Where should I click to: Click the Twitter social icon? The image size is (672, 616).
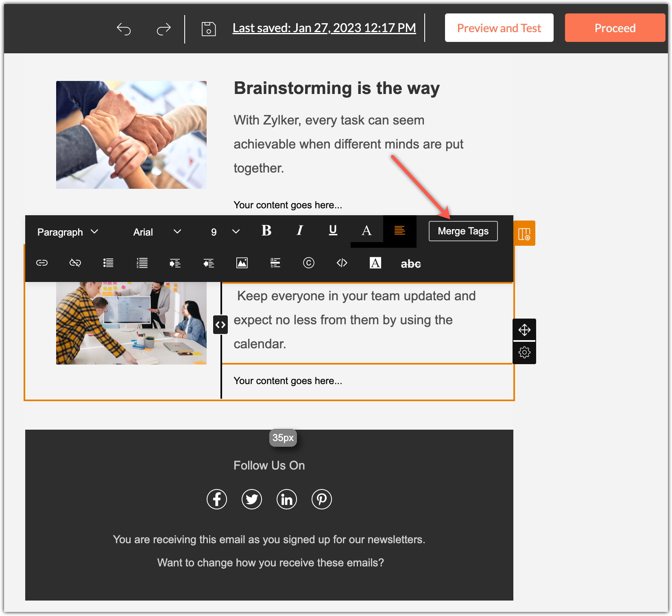pyautogui.click(x=252, y=499)
